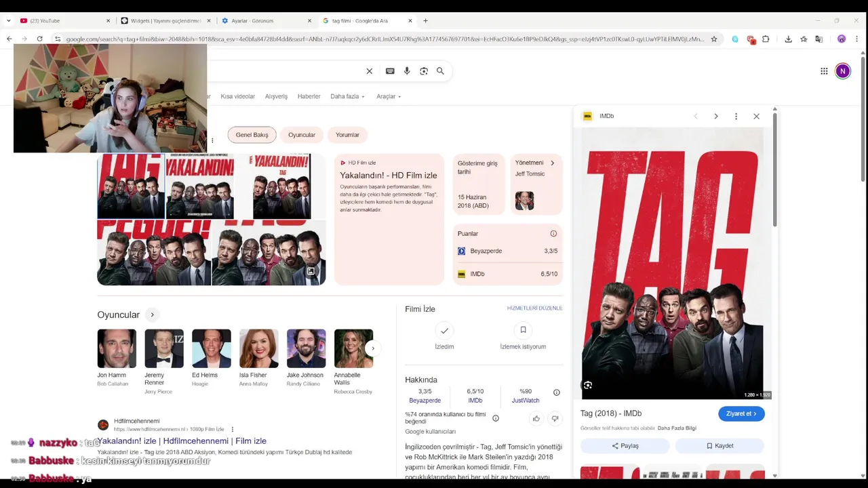868x488 pixels.
Task: Open the on-screen keyboard input tool
Action: click(x=390, y=71)
